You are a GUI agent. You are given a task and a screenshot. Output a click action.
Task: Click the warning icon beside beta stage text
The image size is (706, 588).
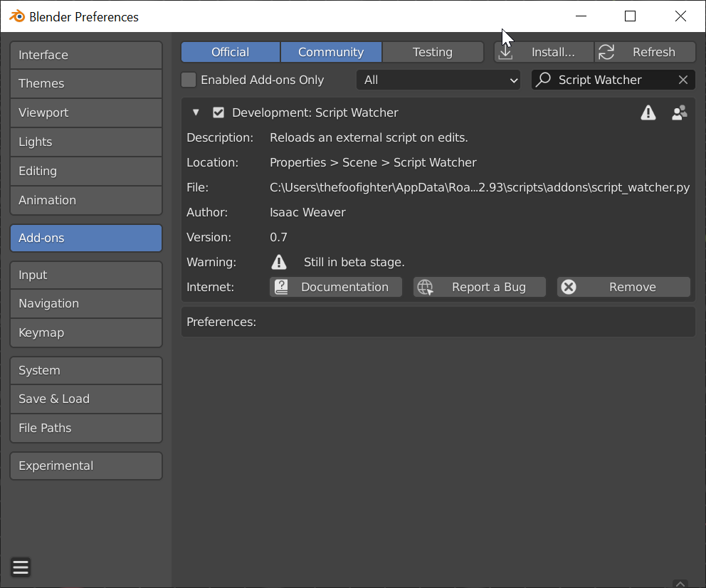click(x=279, y=262)
